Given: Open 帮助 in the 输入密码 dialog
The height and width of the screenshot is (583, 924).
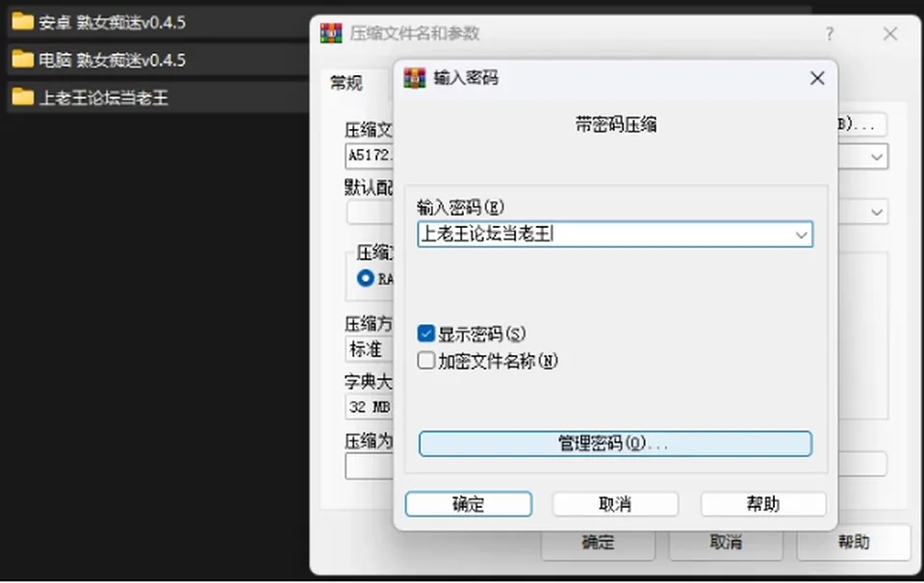Looking at the screenshot, I should pos(763,504).
